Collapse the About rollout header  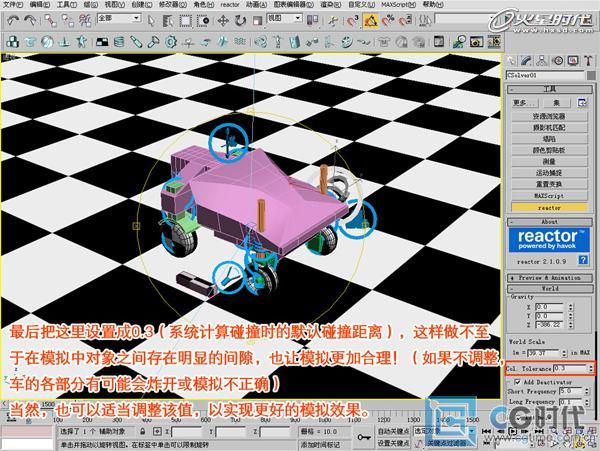point(550,221)
